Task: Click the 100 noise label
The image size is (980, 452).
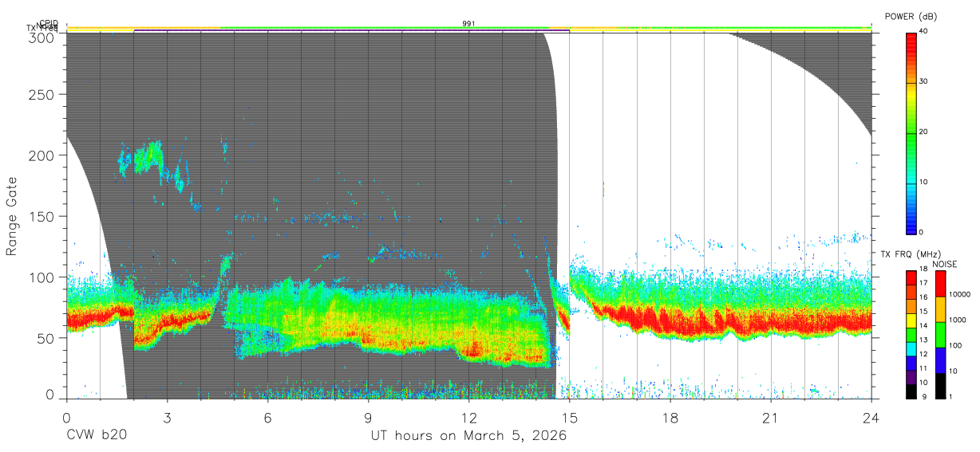Action: click(956, 345)
